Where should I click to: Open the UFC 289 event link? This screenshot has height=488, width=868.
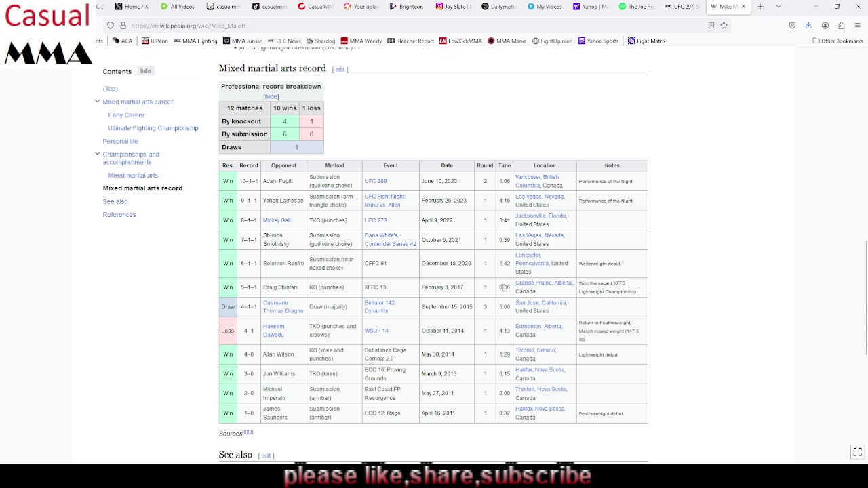point(376,181)
